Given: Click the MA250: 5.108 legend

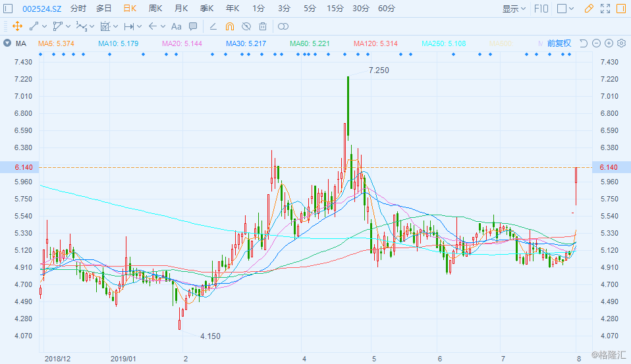Looking at the screenshot, I should coord(443,43).
